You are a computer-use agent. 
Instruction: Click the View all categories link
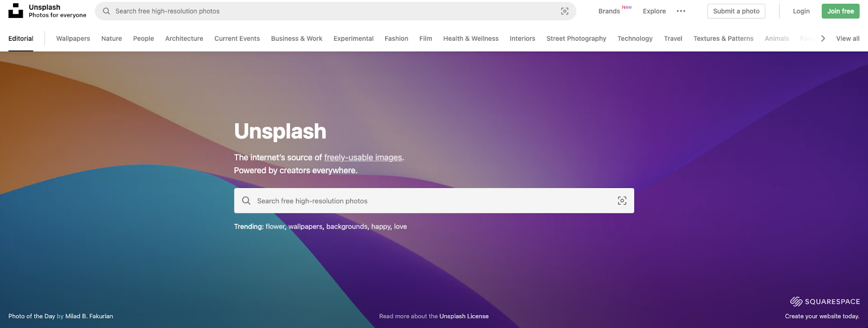coord(848,39)
